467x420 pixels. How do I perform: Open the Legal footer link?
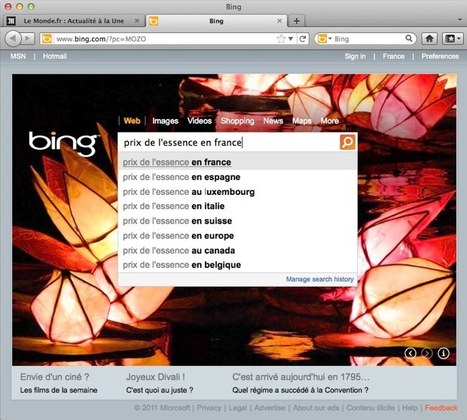[238, 408]
